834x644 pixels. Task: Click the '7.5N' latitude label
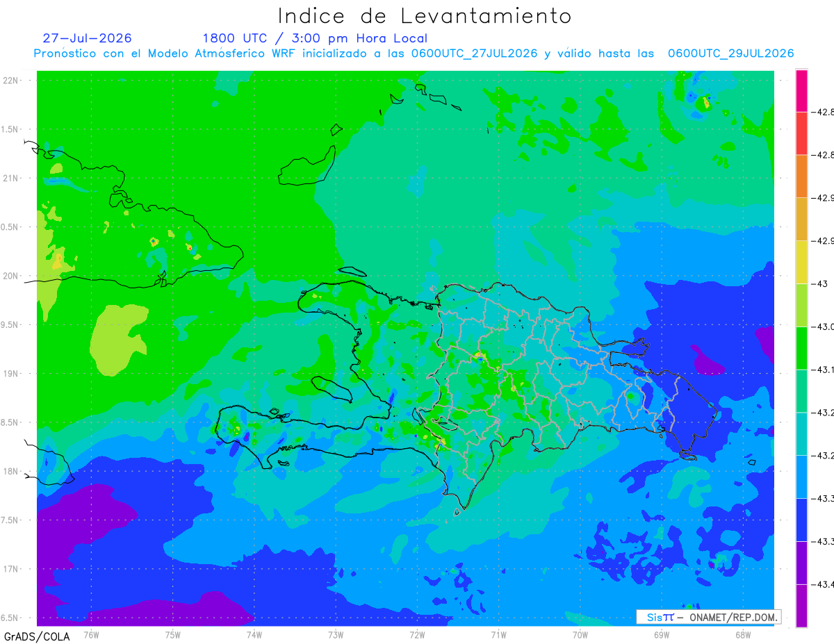click(10, 520)
